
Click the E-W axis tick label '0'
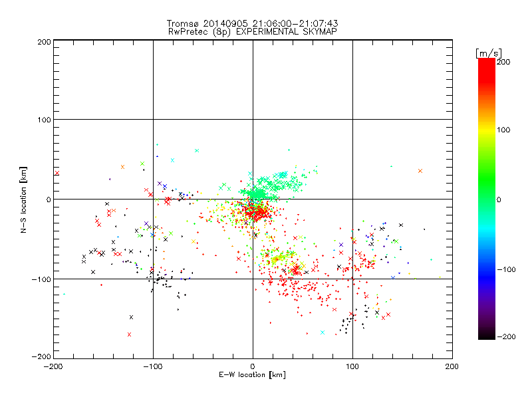tap(253, 366)
